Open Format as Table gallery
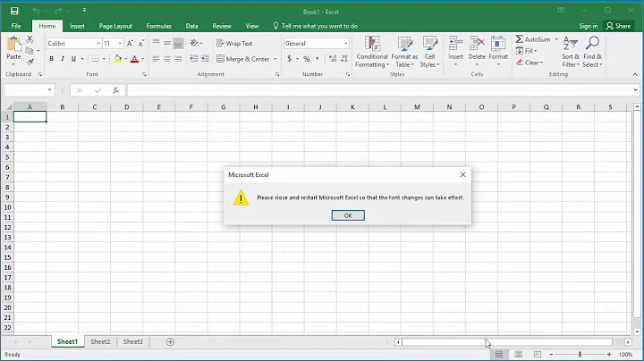The image size is (644, 361). [404, 52]
